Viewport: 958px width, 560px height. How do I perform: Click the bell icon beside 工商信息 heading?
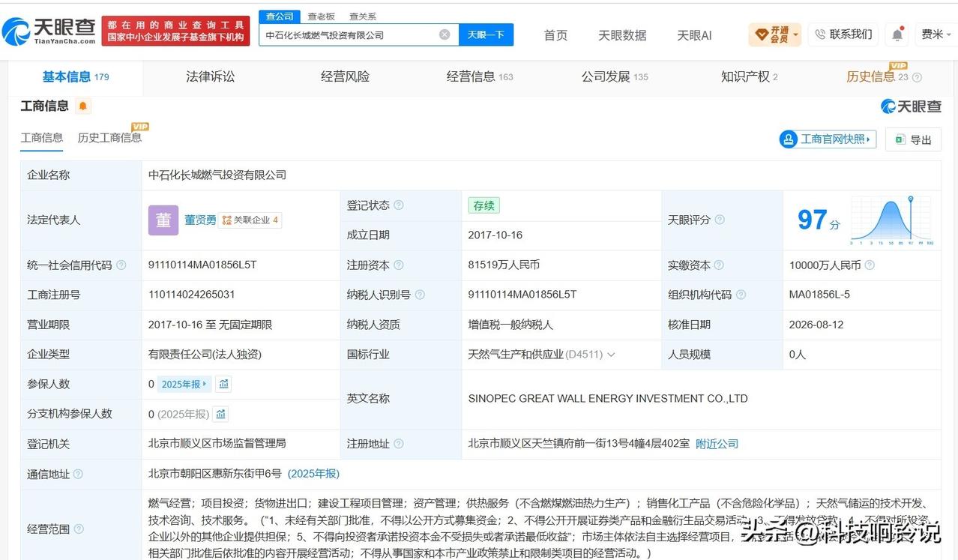click(83, 106)
